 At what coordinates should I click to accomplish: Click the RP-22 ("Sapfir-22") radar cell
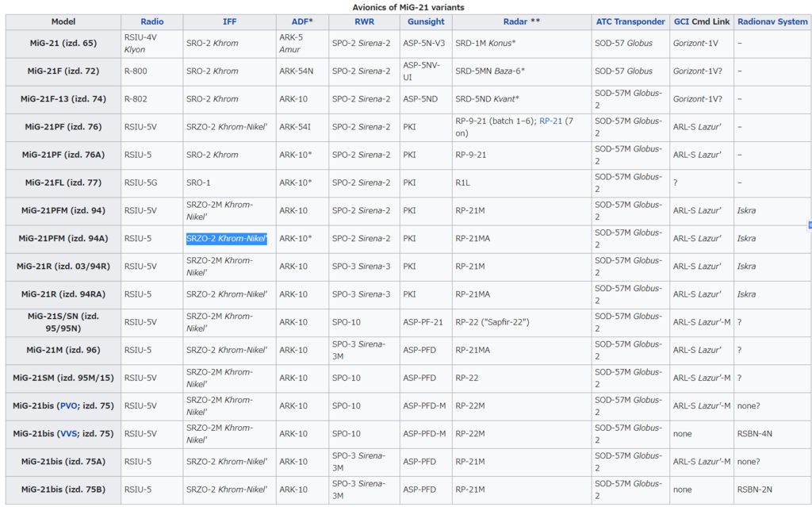pos(492,322)
